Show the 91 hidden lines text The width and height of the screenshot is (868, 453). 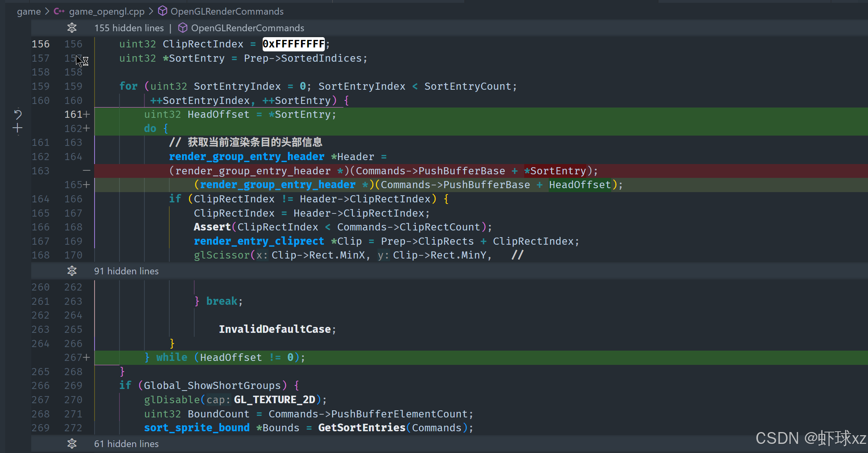(126, 271)
